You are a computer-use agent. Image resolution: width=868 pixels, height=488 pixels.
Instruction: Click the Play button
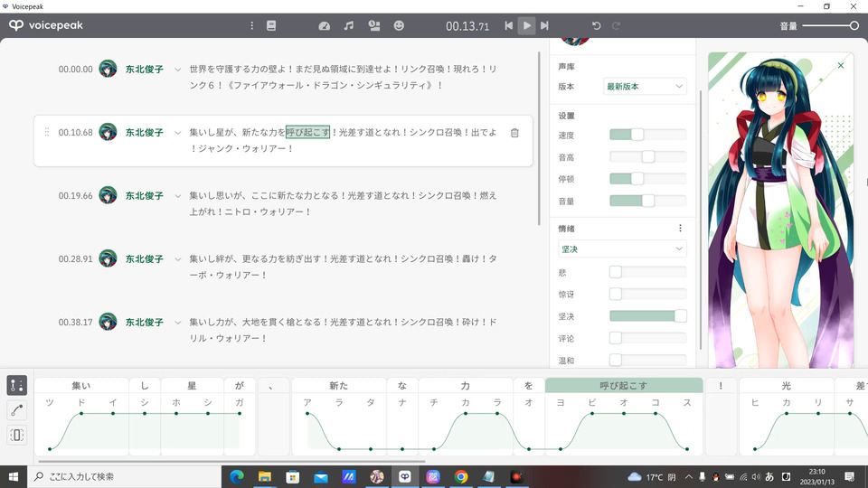click(x=526, y=25)
